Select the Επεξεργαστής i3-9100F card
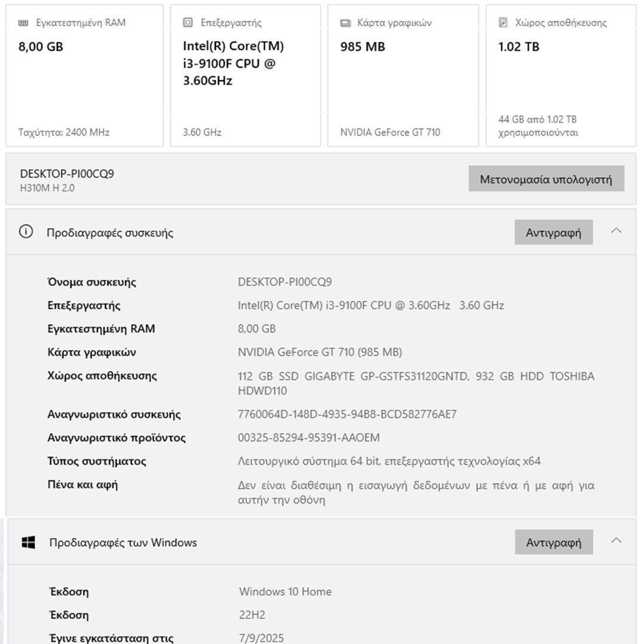 point(245,76)
